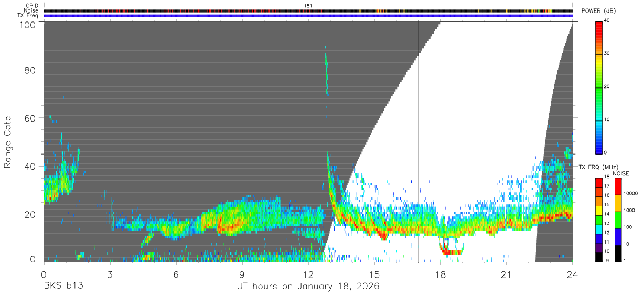Screen dimensions: 644x297
Task: Click the vertical echo streak near gate 80
Action: click(x=326, y=71)
